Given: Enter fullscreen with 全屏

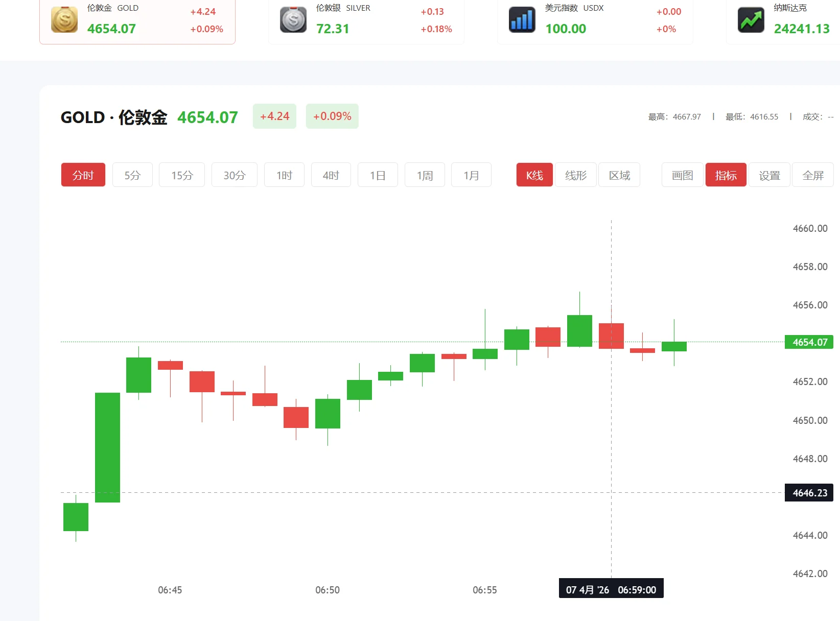Looking at the screenshot, I should 813,175.
